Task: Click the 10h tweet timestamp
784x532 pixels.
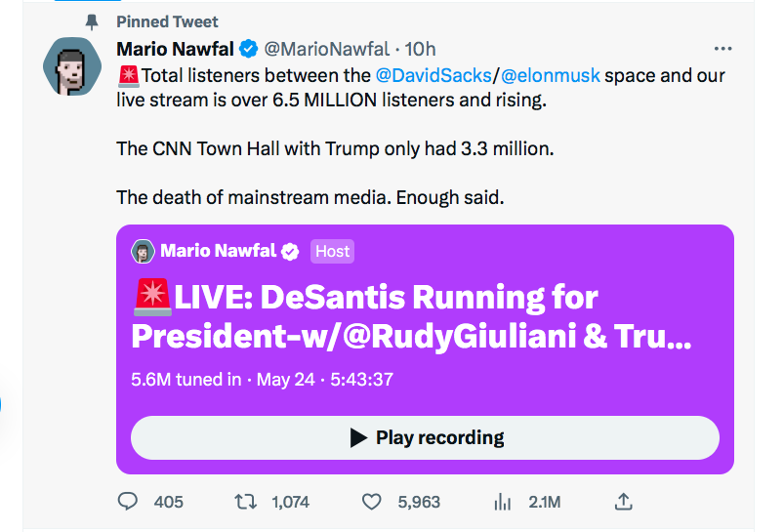Action: (421, 49)
